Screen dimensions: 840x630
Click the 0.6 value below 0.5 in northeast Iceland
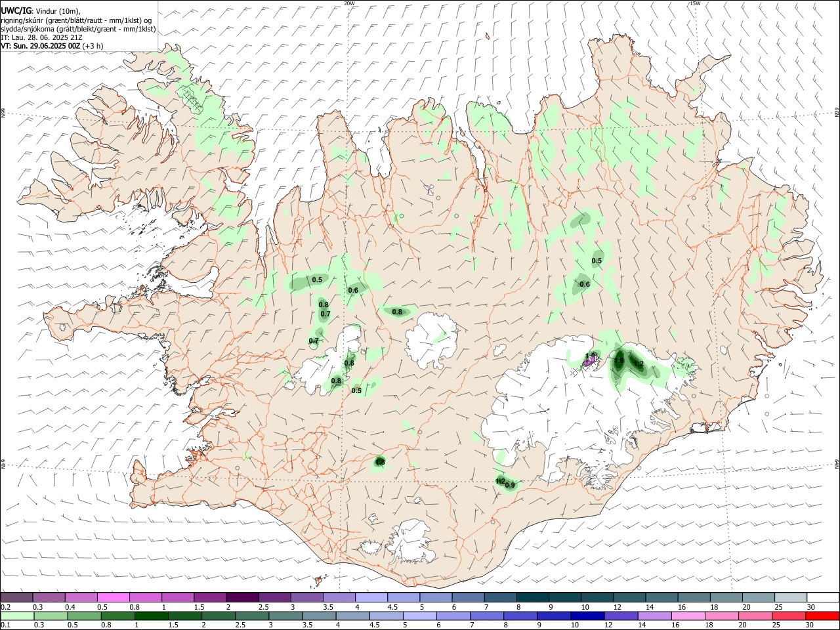point(585,284)
